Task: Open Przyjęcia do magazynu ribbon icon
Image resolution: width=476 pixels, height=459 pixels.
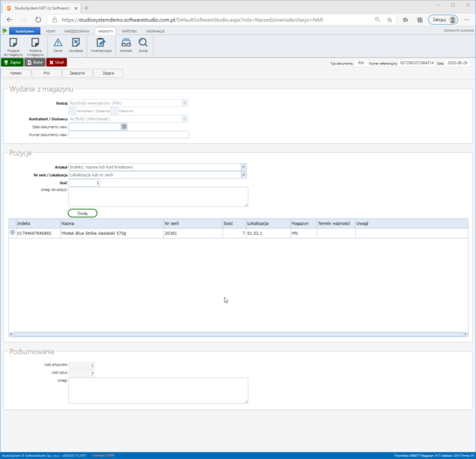Action: (x=13, y=46)
